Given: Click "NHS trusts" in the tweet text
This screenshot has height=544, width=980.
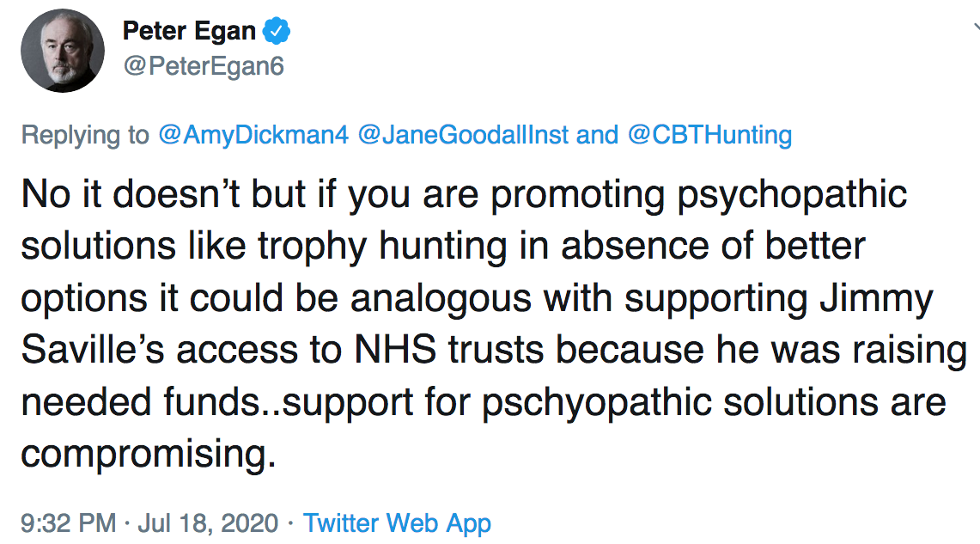Looking at the screenshot, I should tap(448, 350).
